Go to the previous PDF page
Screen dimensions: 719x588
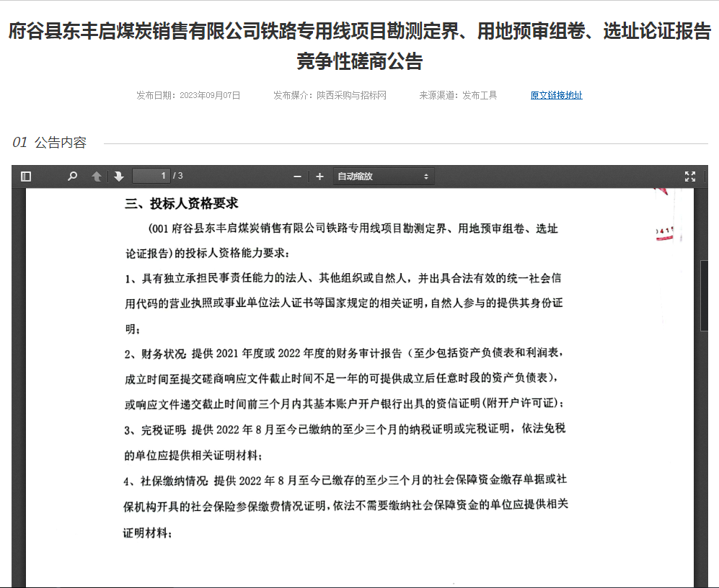coord(97,177)
